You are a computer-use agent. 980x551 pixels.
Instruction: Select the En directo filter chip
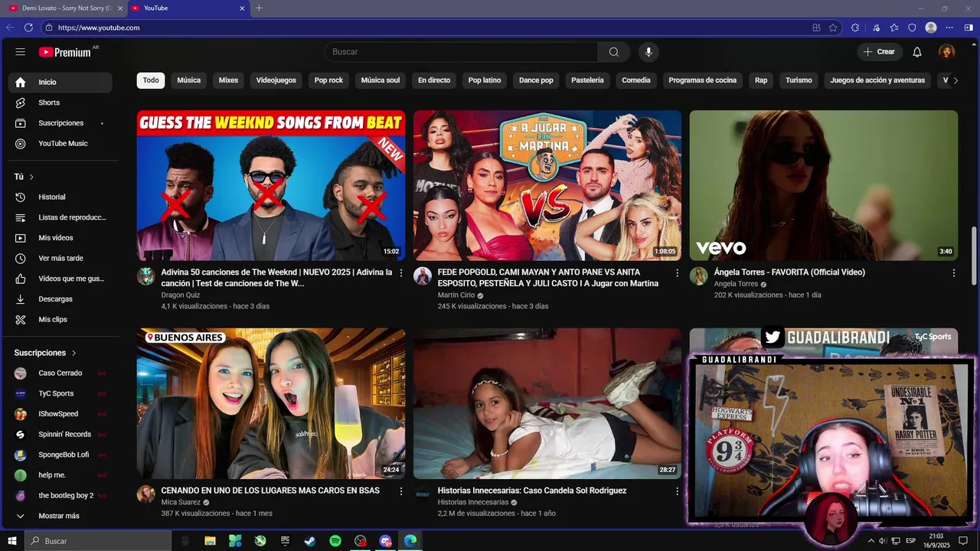[433, 80]
